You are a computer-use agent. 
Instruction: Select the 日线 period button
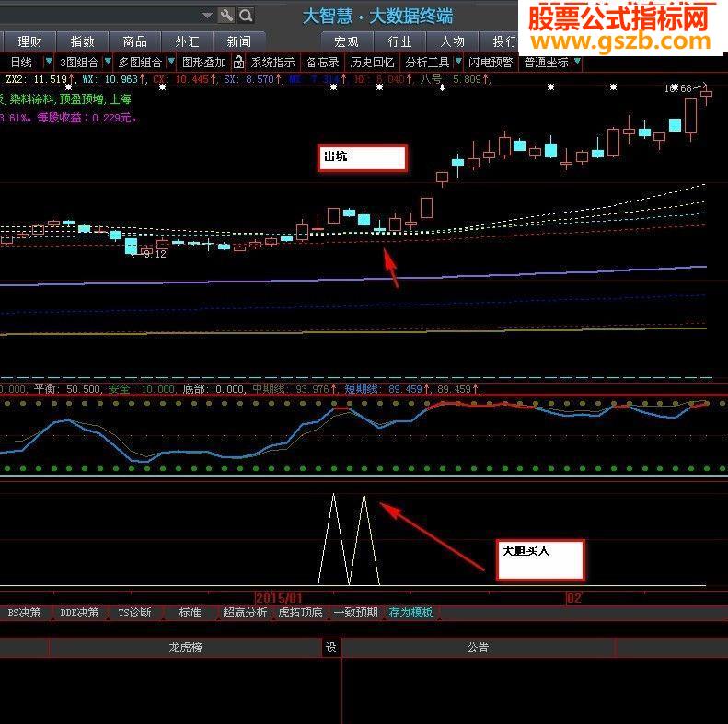point(21,63)
